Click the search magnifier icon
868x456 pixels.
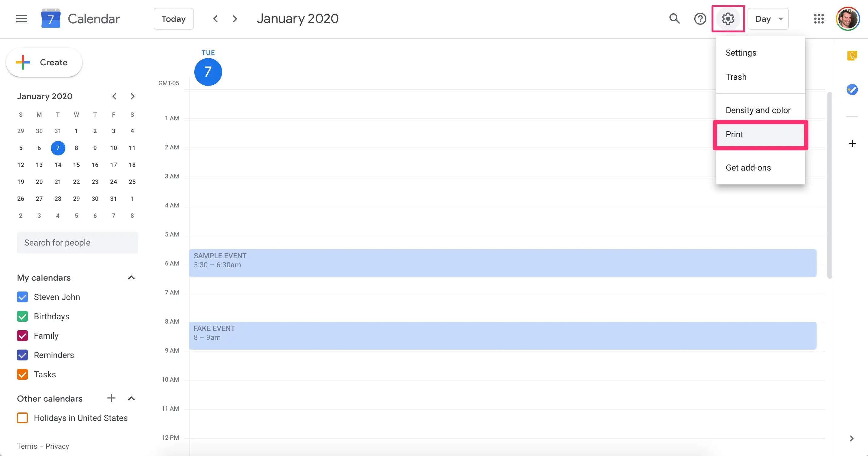[674, 19]
